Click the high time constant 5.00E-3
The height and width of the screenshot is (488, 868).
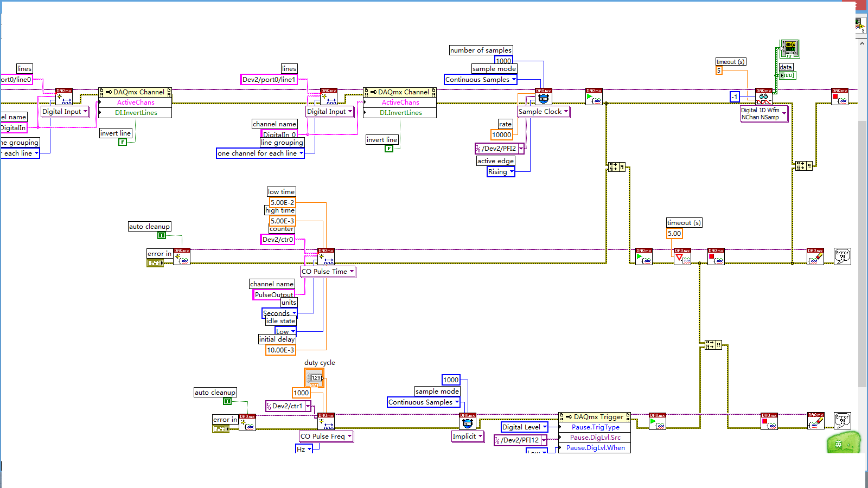pos(282,221)
